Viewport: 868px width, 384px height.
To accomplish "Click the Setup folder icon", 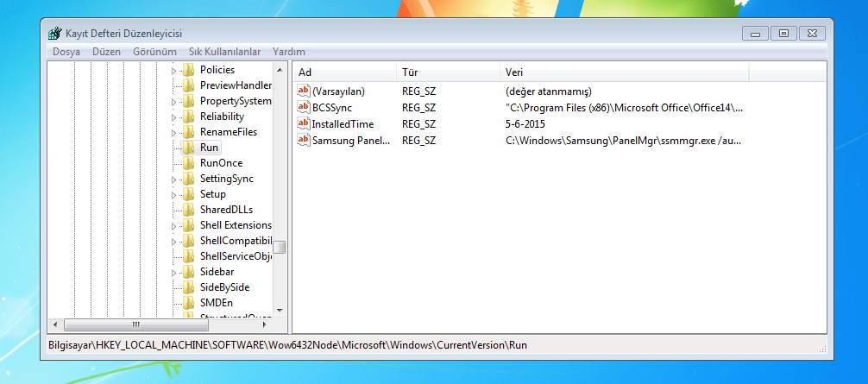I will pyautogui.click(x=189, y=194).
